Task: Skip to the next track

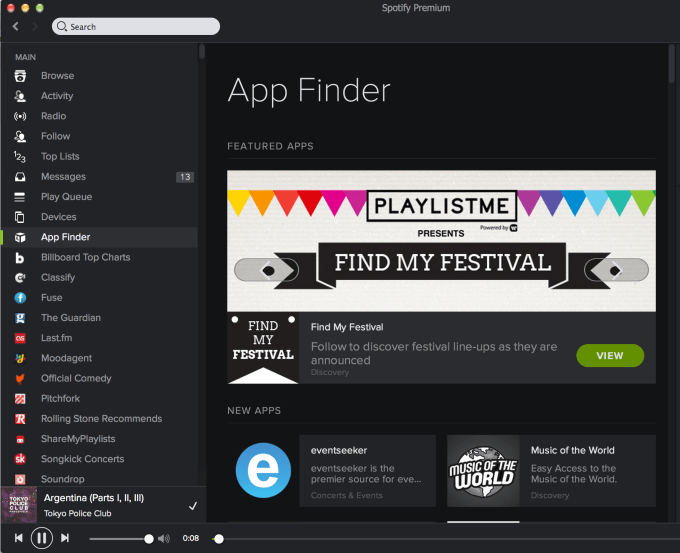Action: tap(65, 538)
